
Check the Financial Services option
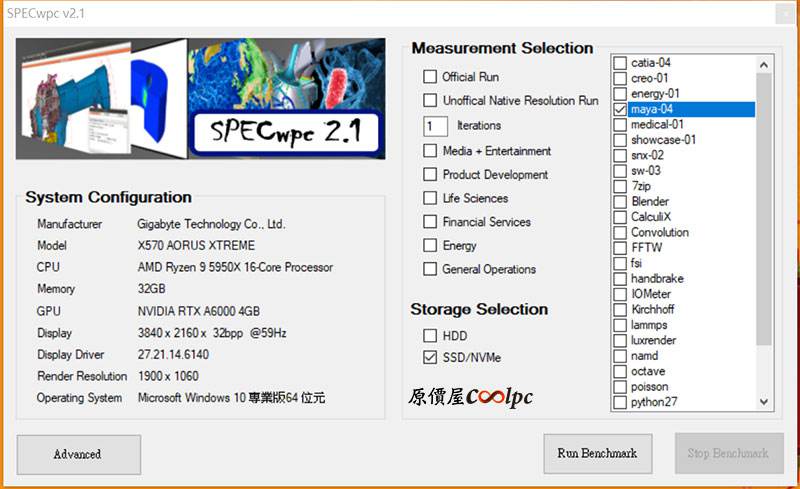(430, 222)
